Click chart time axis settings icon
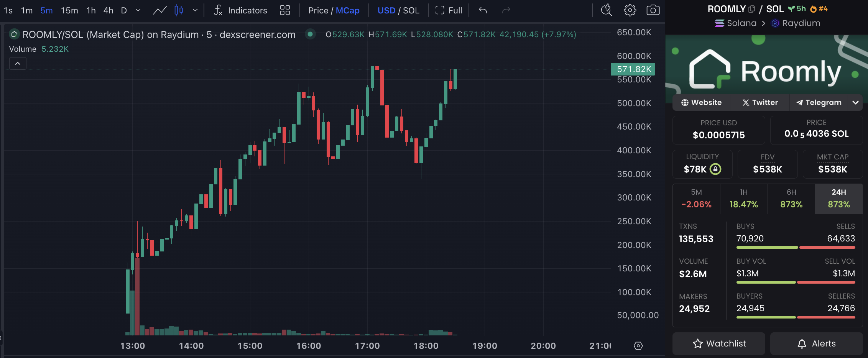Screen dimensions: 868x358 click(x=638, y=346)
